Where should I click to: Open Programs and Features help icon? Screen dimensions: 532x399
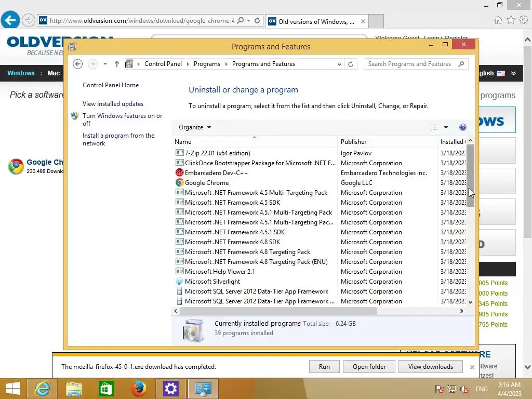pos(463,127)
